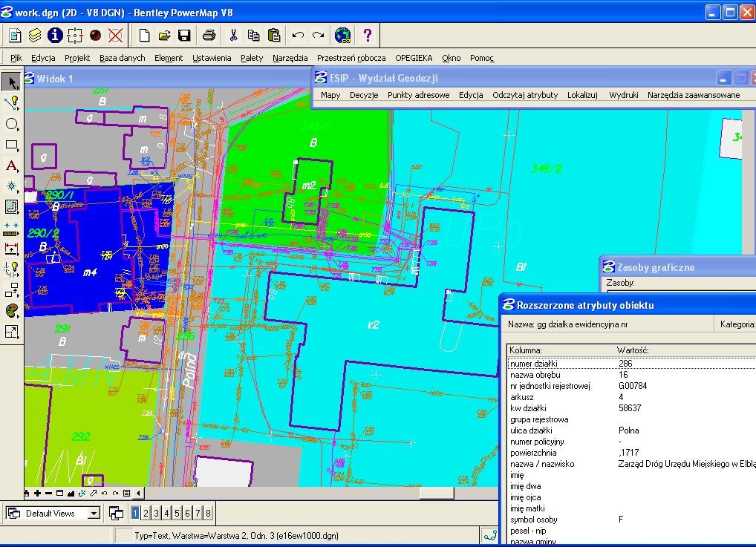Toggle view 3 button

coord(156,514)
